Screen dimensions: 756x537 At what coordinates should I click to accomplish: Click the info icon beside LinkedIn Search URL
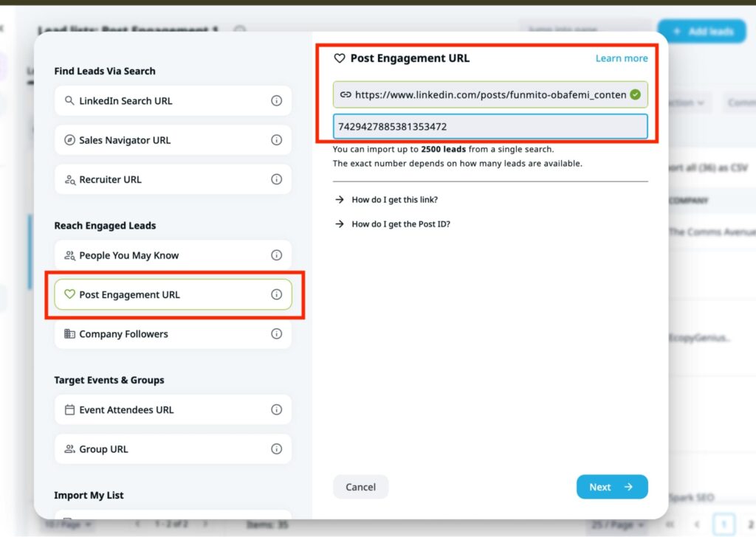click(276, 101)
